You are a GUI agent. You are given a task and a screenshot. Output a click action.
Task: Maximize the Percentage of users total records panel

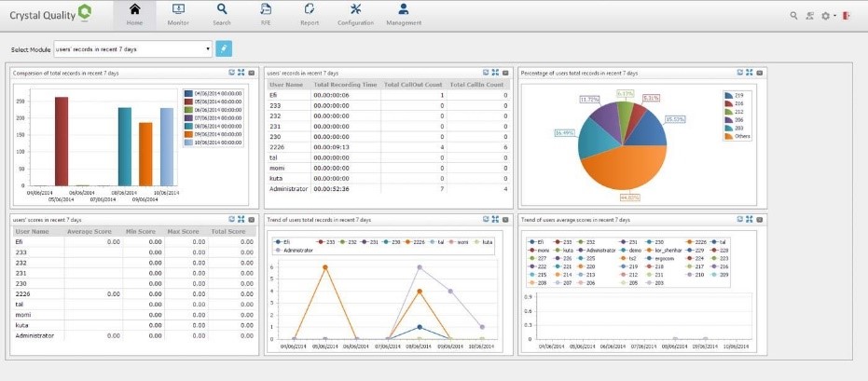tap(749, 73)
